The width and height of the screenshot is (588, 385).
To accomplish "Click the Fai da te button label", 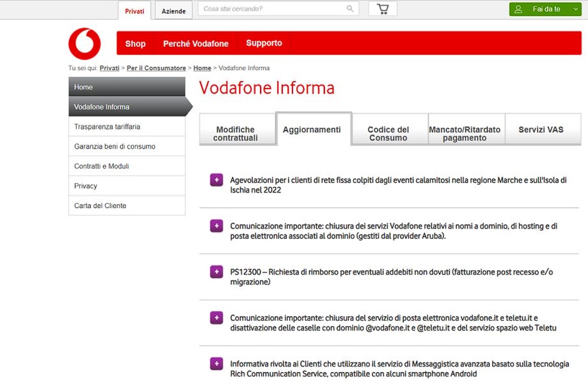I will click(x=546, y=9).
